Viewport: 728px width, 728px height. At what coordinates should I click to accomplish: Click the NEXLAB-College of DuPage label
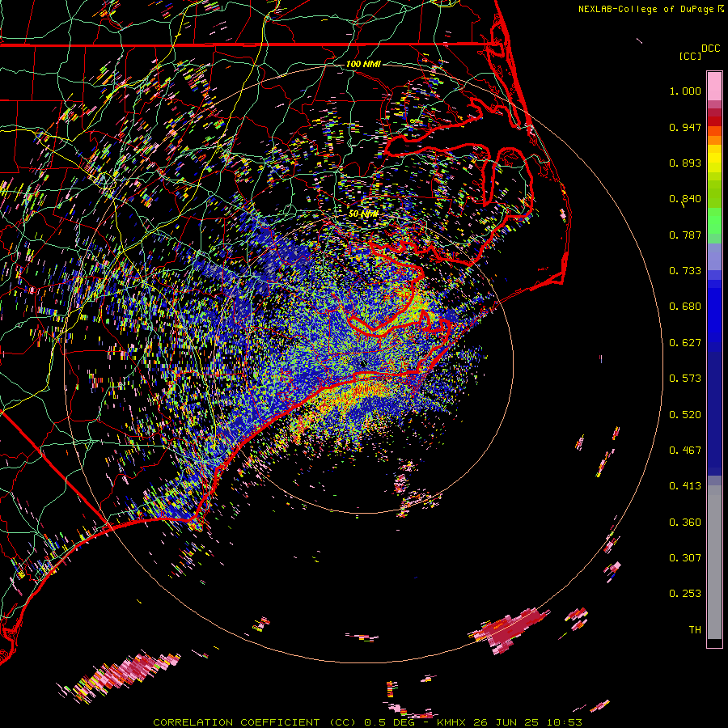[648, 9]
